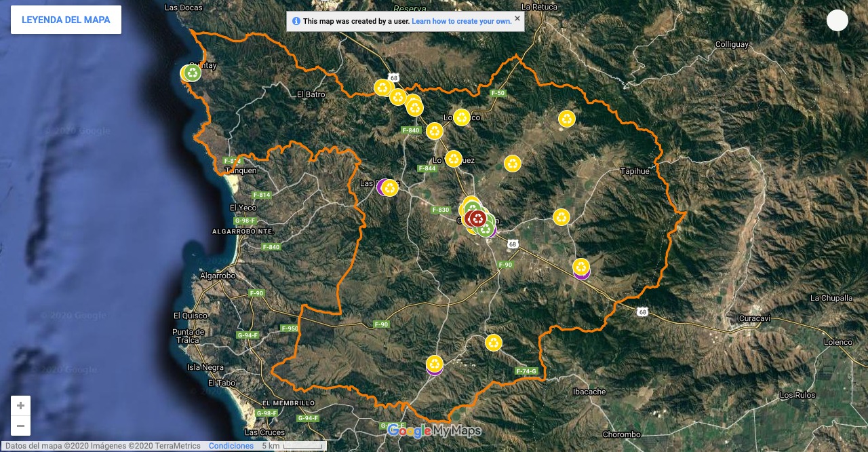Zoom in with the plus button
Image resolution: width=868 pixels, height=452 pixels.
point(20,406)
